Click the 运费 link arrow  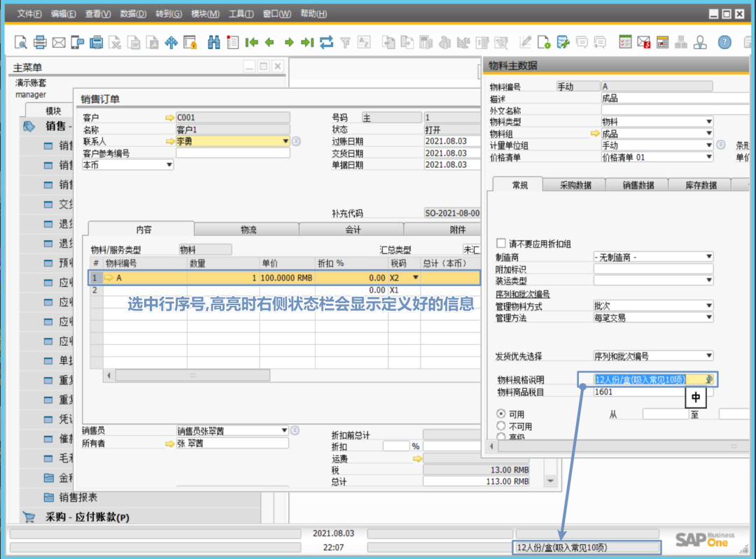click(x=417, y=459)
